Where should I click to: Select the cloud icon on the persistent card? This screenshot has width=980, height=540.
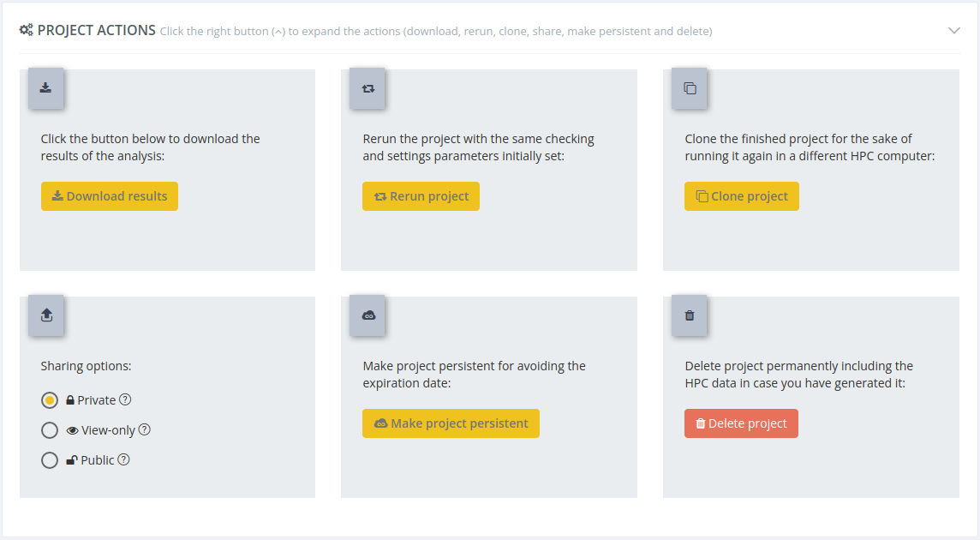pos(367,315)
